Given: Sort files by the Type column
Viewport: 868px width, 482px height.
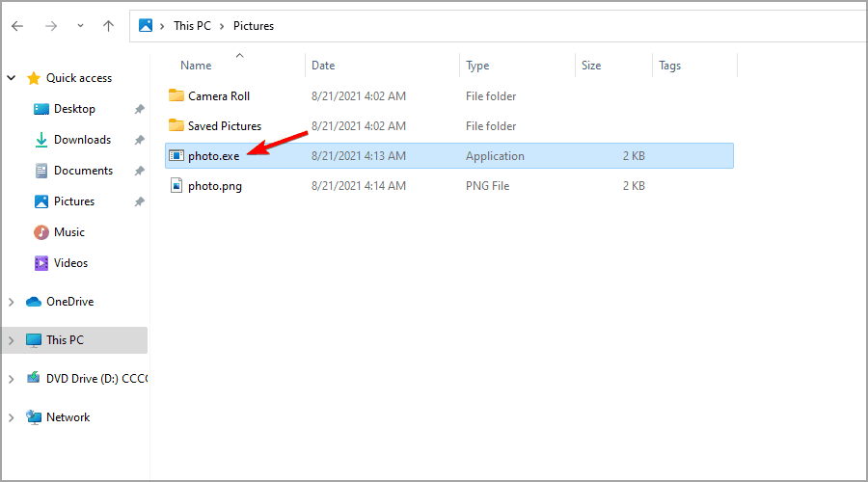Looking at the screenshot, I should 477,66.
